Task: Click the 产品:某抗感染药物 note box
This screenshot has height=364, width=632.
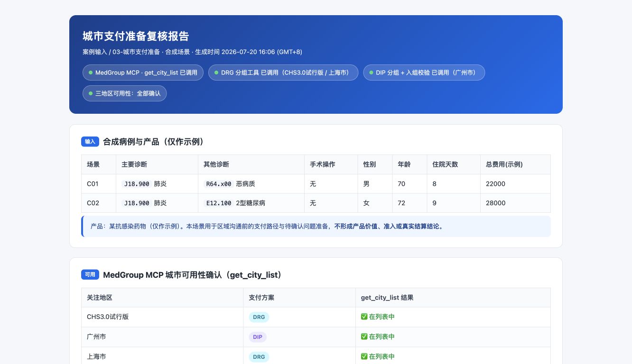Action: (316, 227)
